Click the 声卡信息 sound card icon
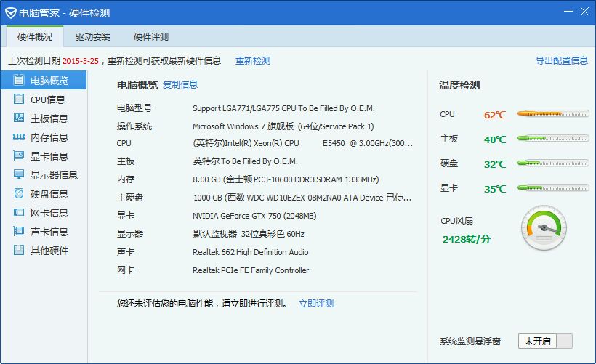The height and width of the screenshot is (364, 596). click(19, 231)
